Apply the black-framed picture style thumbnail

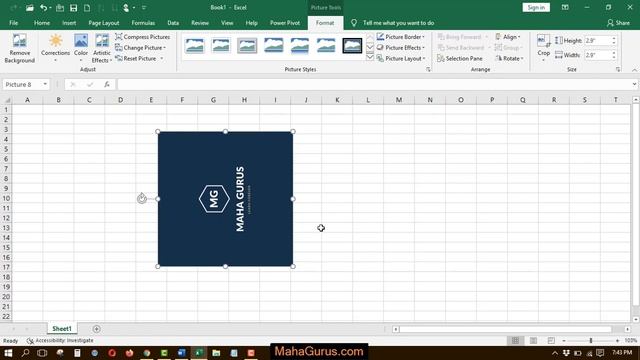[x=352, y=45]
